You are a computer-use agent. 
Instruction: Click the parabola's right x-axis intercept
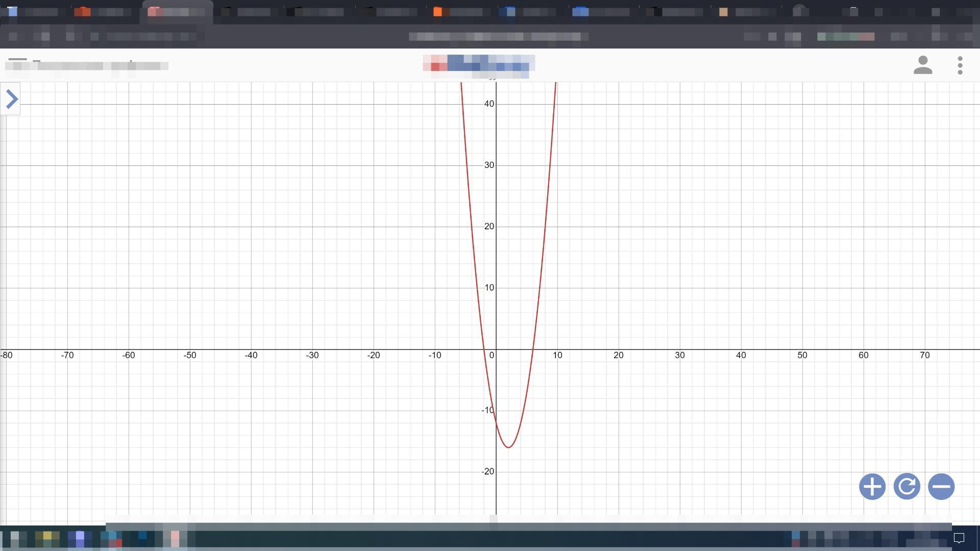(x=533, y=349)
